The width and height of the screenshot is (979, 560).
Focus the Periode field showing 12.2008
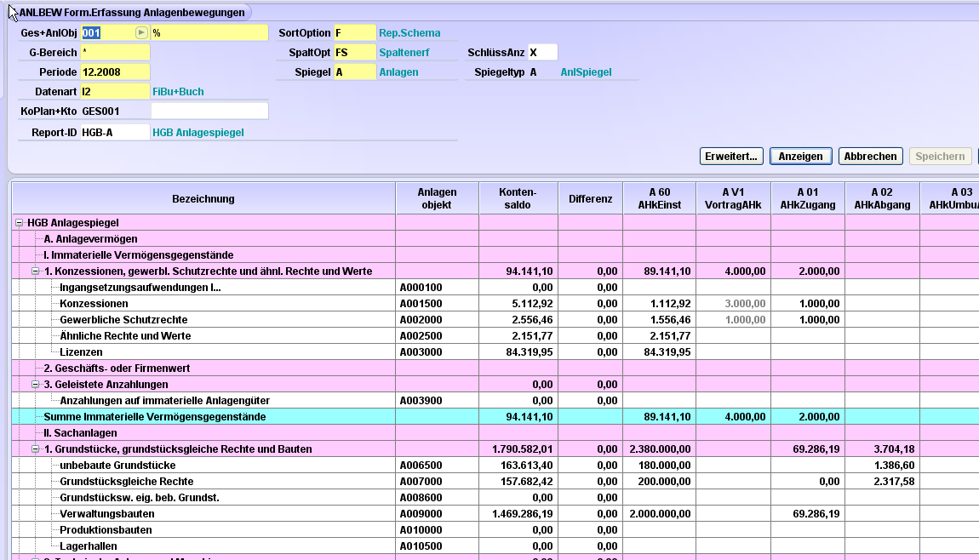coord(115,71)
